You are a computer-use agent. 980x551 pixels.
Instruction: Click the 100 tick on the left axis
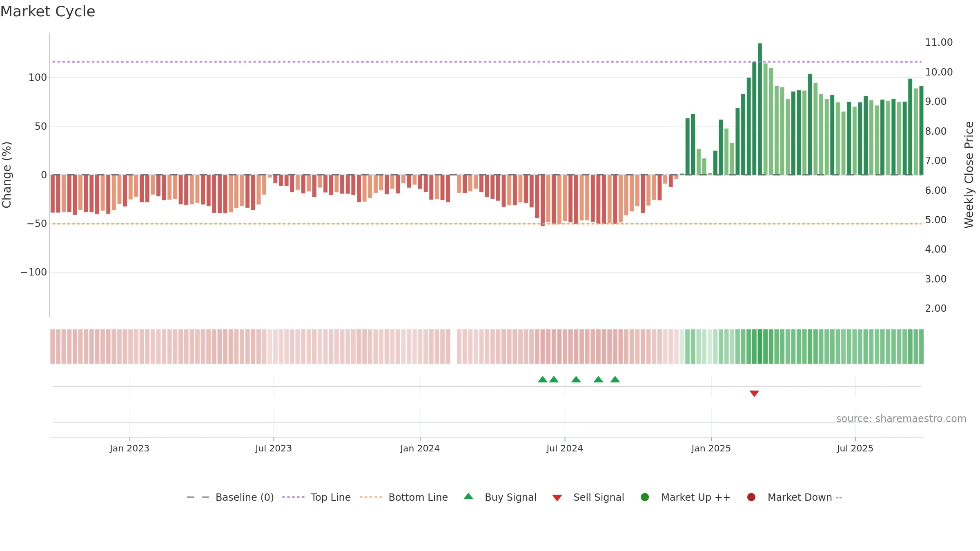click(38, 78)
